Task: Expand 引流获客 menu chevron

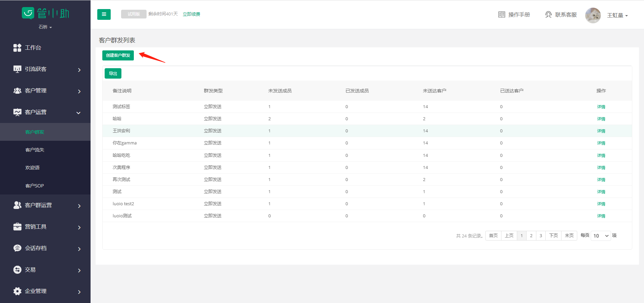Action: pos(79,70)
